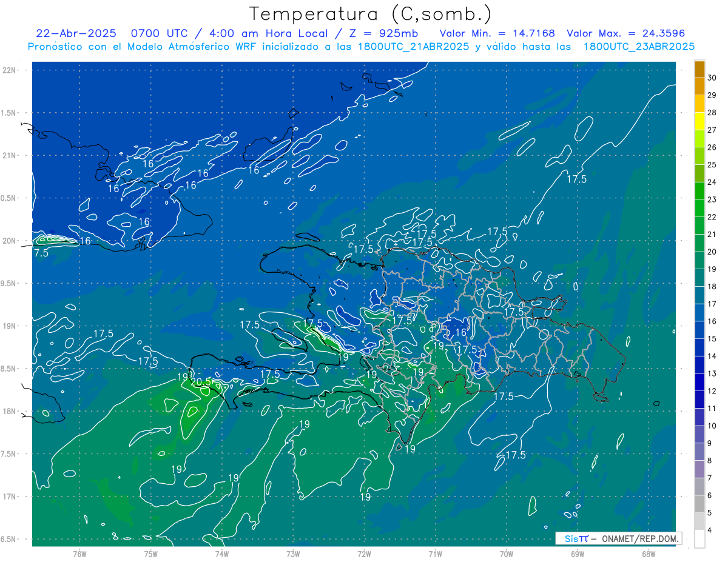Click the '21N' latitude axis label
This screenshot has height=562, width=728.
[9, 155]
